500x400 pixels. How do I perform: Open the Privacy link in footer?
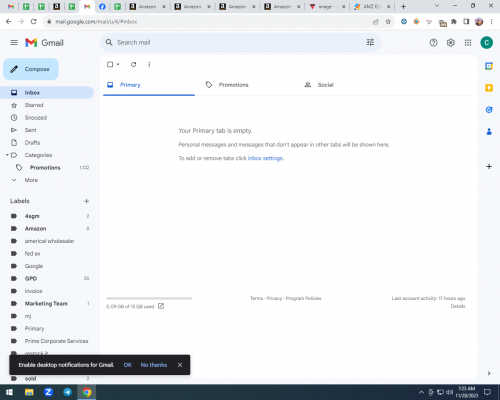tap(274, 298)
